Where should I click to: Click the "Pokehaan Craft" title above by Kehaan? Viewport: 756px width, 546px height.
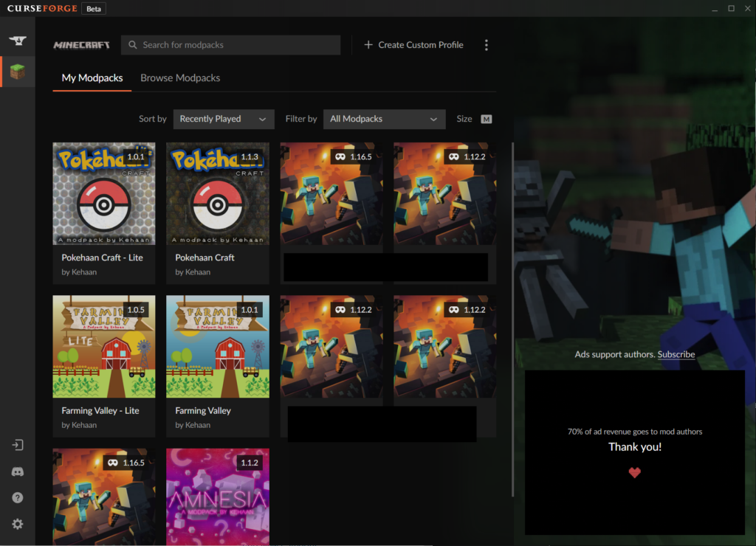(x=205, y=258)
